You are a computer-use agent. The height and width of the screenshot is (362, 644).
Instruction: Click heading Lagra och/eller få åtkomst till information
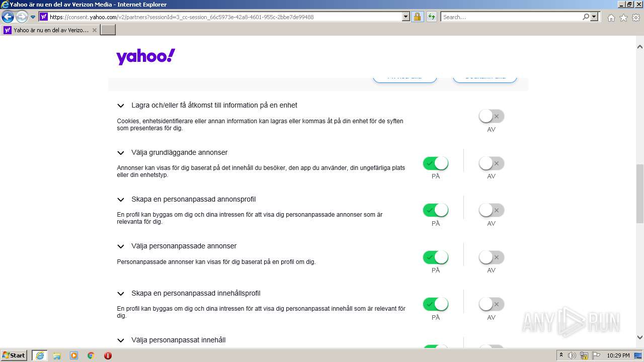pyautogui.click(x=214, y=105)
